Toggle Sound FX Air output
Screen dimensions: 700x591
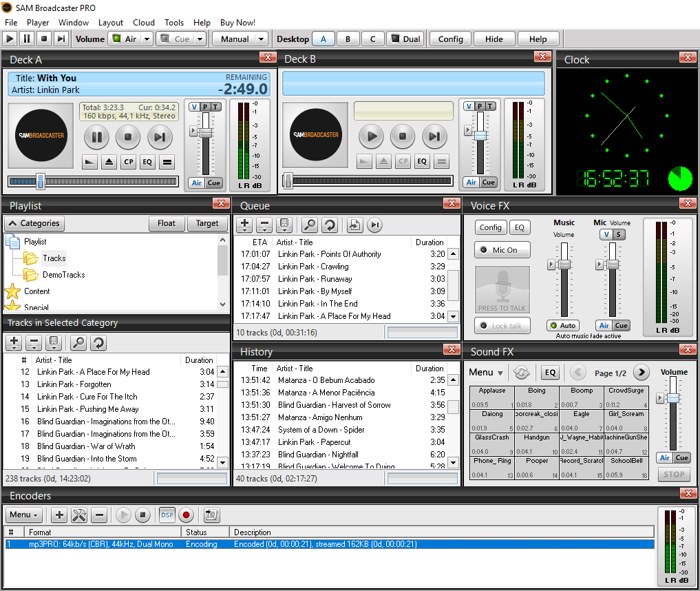tap(665, 457)
